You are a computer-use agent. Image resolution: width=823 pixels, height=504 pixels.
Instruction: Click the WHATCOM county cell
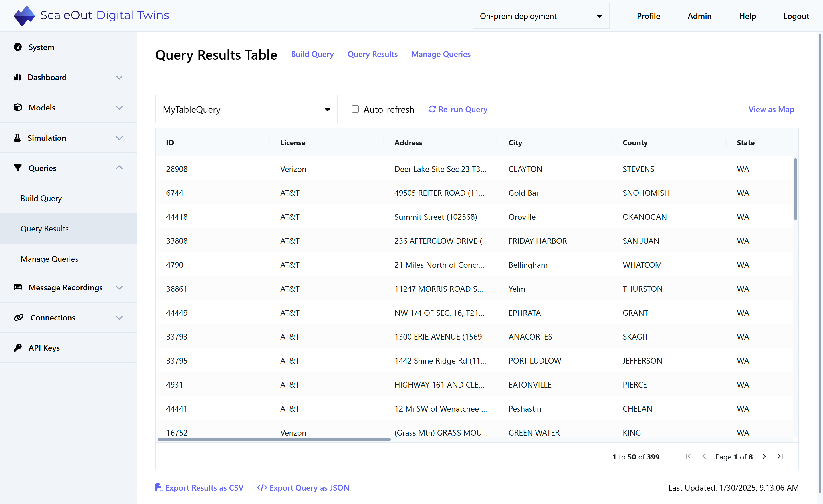[642, 265]
